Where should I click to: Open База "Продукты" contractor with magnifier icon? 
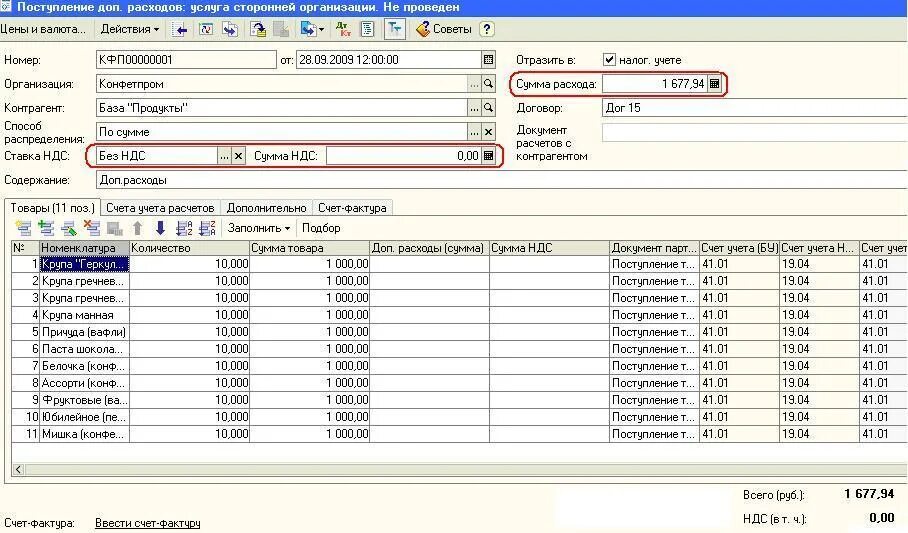point(488,108)
